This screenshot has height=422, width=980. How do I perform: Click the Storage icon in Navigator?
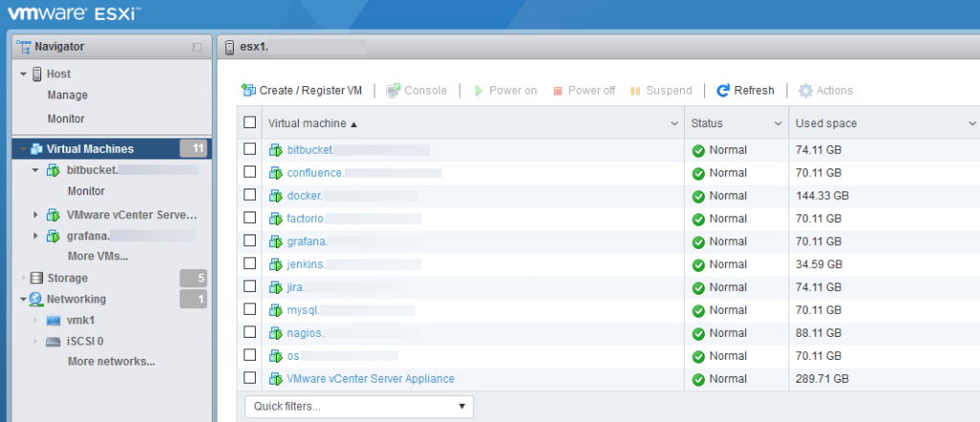tap(36, 278)
